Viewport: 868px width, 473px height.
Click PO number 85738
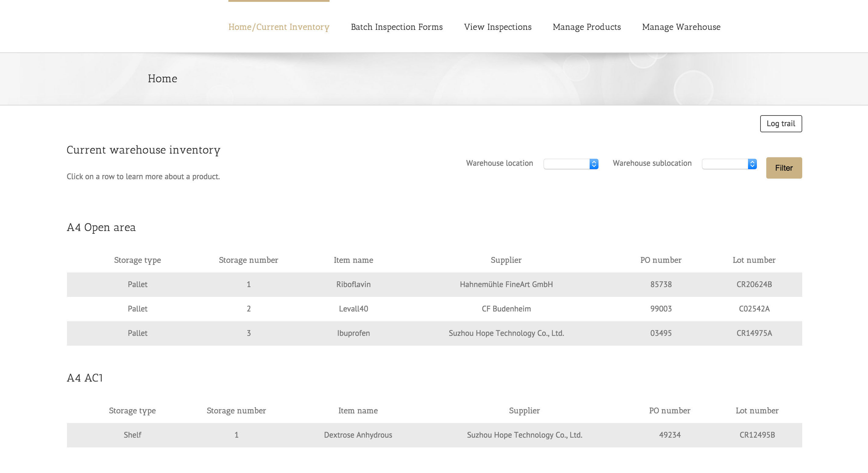(661, 285)
